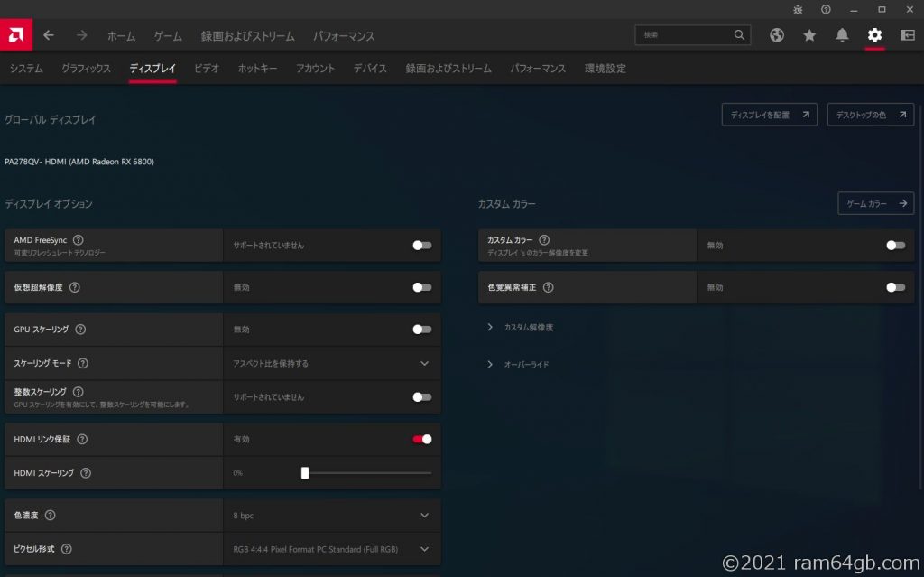Open 環境設定 tab
Viewport: 924px width, 577px height.
coord(605,69)
